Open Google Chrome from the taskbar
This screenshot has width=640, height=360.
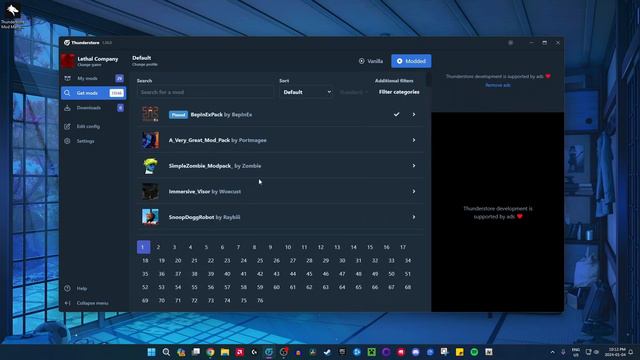(x=210, y=352)
